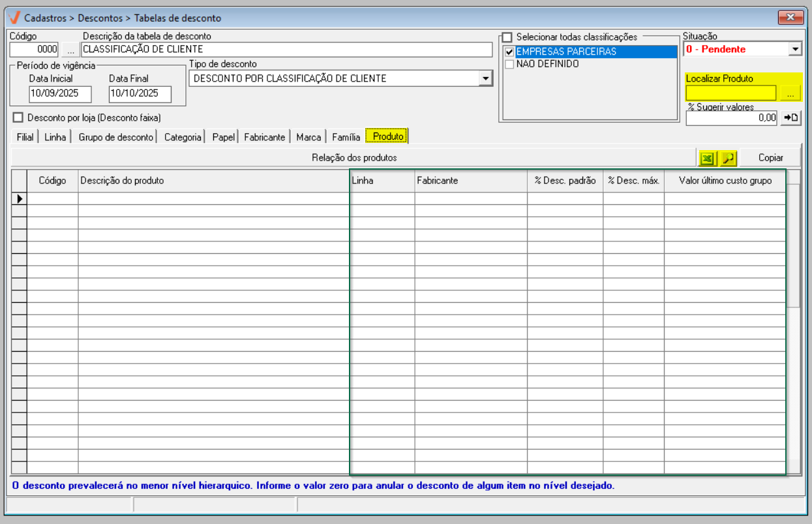Click the app logo in title bar
The height and width of the screenshot is (524, 812).
(14, 18)
